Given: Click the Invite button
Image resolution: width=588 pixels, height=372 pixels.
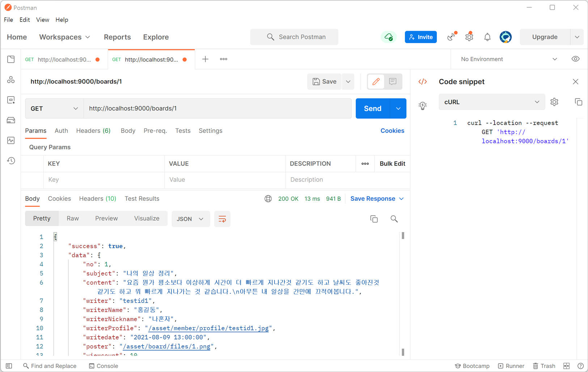Looking at the screenshot, I should coord(421,37).
